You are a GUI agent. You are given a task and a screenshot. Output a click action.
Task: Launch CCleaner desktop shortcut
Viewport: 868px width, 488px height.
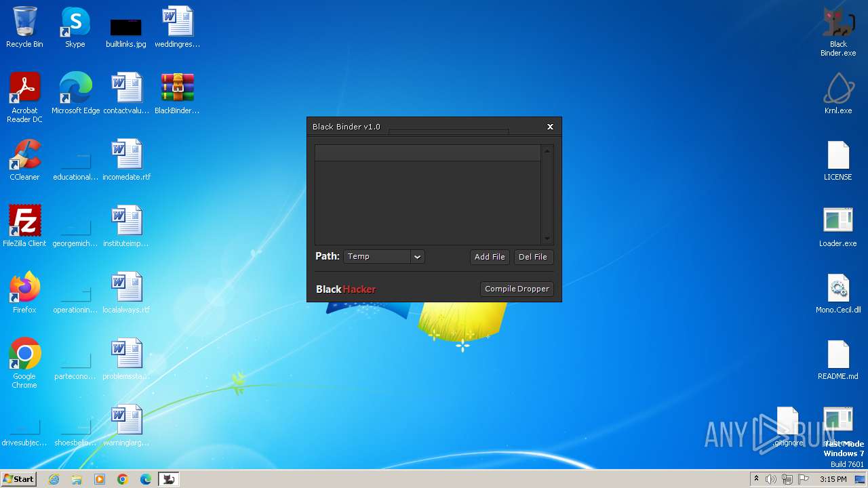24,160
